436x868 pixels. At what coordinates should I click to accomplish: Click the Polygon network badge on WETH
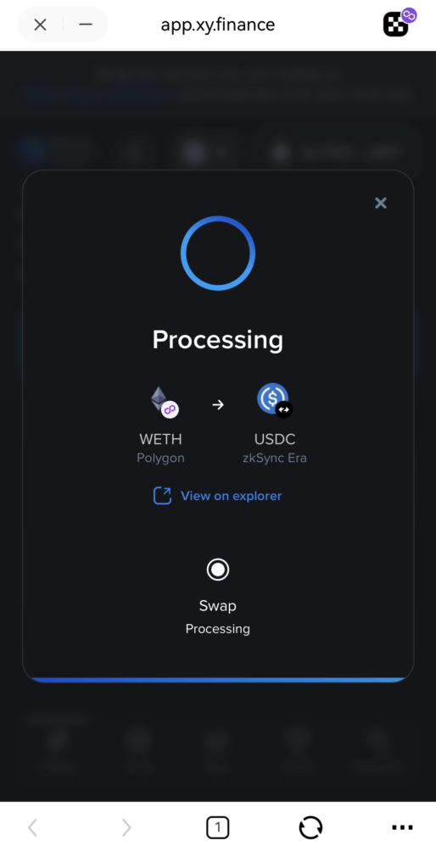click(170, 410)
